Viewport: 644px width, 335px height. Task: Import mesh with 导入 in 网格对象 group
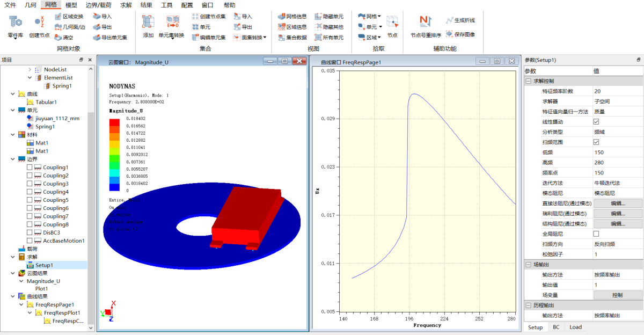[103, 17]
